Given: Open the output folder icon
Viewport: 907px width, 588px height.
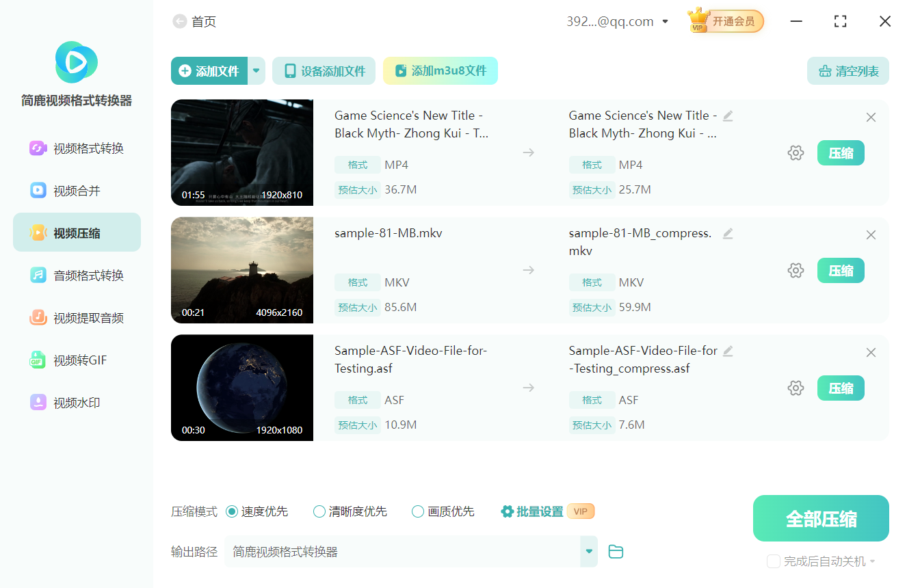Looking at the screenshot, I should 616,552.
